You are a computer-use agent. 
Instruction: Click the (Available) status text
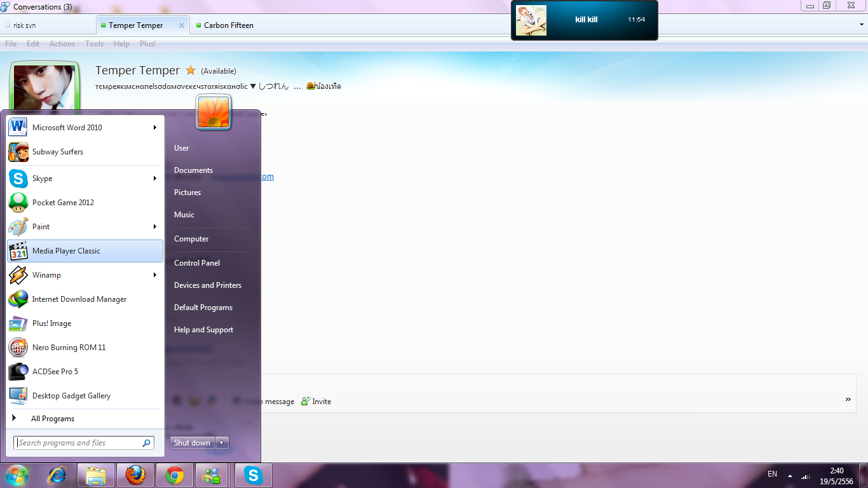click(219, 71)
